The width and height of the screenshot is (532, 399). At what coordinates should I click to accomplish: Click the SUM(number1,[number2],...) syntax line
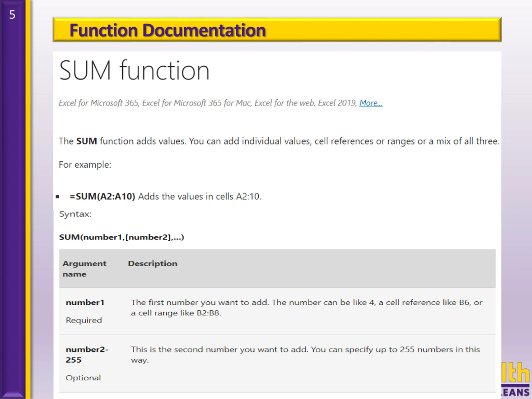point(121,237)
